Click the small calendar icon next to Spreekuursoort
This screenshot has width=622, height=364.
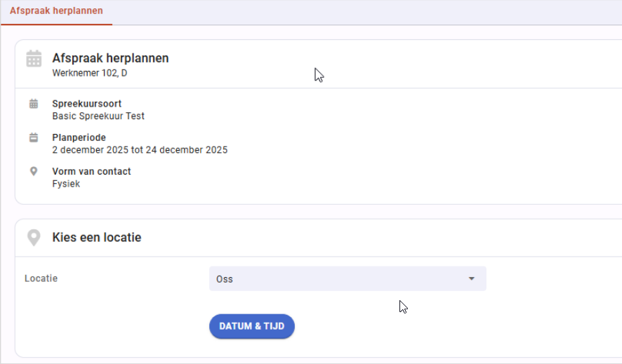(x=34, y=104)
